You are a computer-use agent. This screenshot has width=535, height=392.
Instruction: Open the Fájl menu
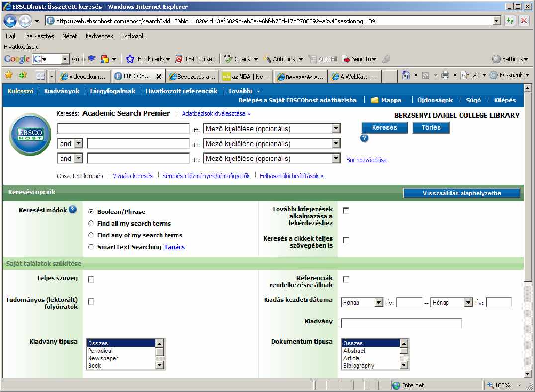tap(10, 36)
